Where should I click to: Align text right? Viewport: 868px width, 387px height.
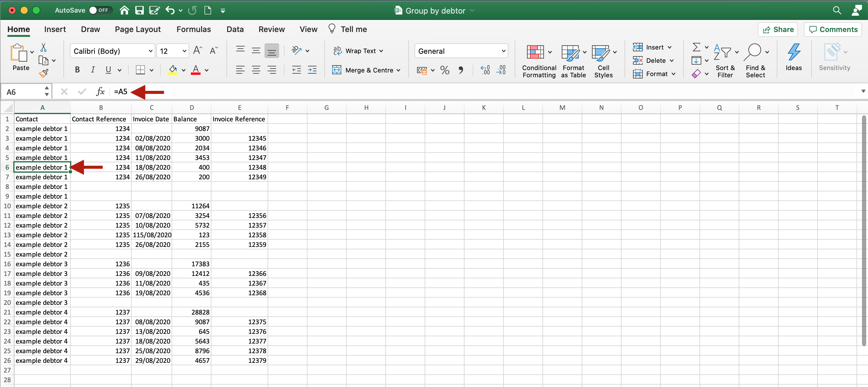coord(272,70)
